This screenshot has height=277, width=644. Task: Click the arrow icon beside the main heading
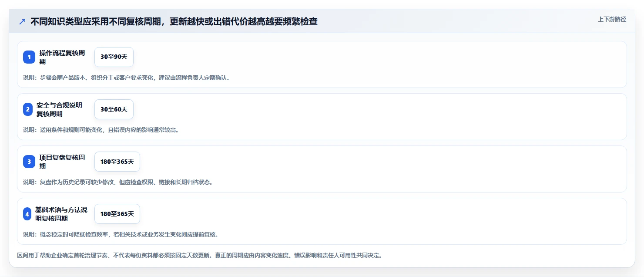pos(22,22)
